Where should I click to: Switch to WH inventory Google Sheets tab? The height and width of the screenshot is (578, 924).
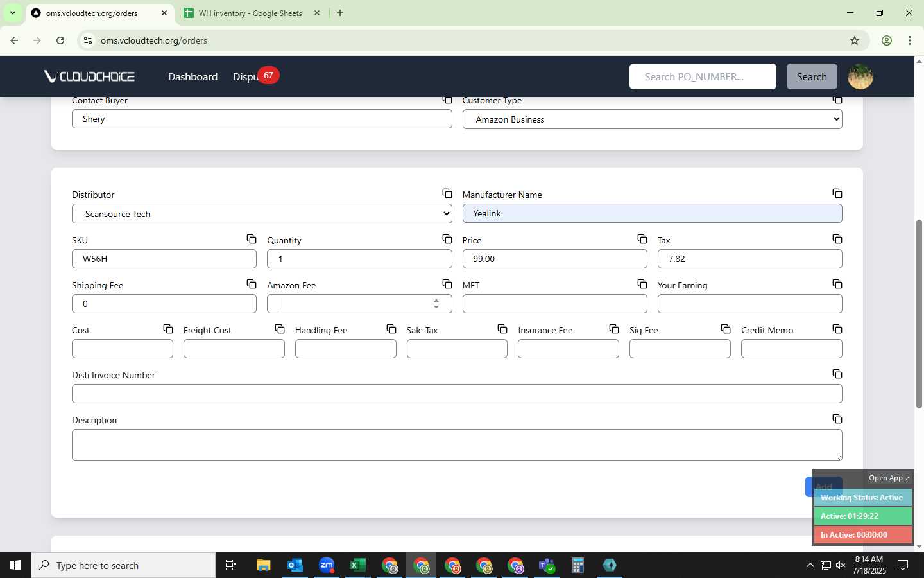250,13
